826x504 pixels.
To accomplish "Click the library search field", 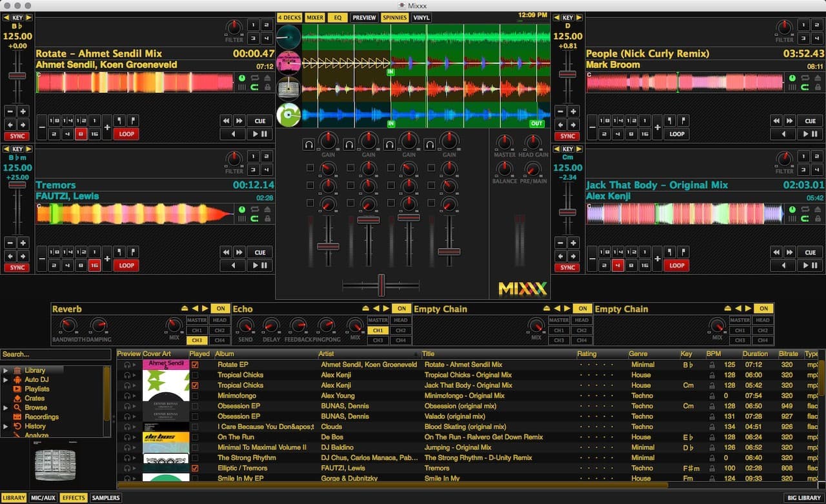I will click(55, 354).
